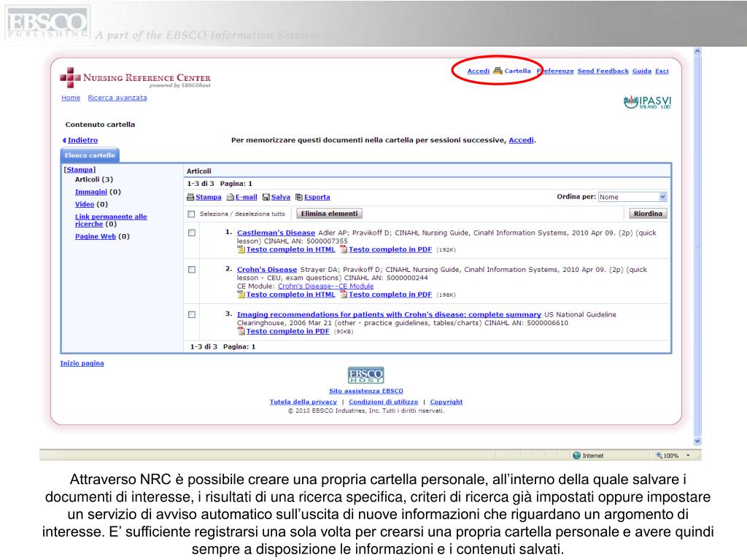This screenshot has height=560, width=747.
Task: Open the Castleman's Disease article title
Action: 276,233
